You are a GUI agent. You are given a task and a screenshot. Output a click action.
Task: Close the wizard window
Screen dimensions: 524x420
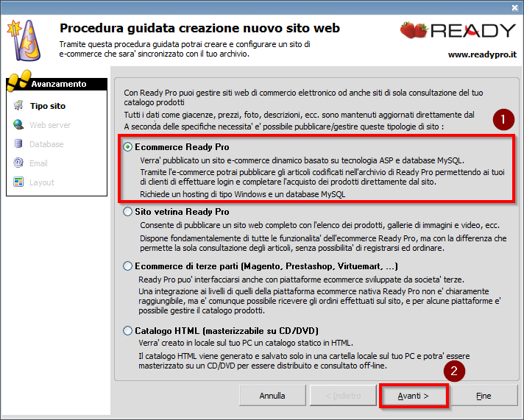514,7
